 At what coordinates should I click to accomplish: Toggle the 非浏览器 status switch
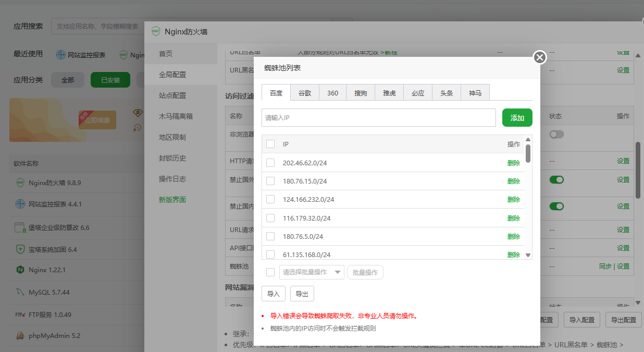tap(556, 135)
